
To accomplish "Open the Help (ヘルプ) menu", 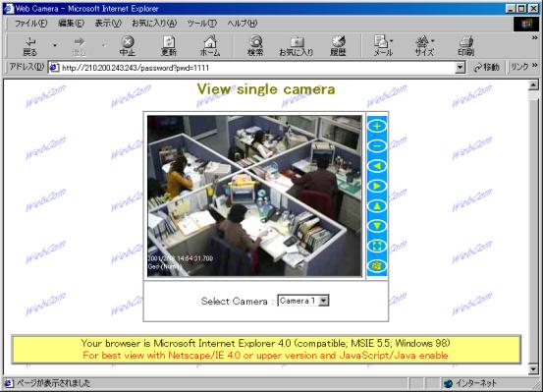I will (x=243, y=24).
